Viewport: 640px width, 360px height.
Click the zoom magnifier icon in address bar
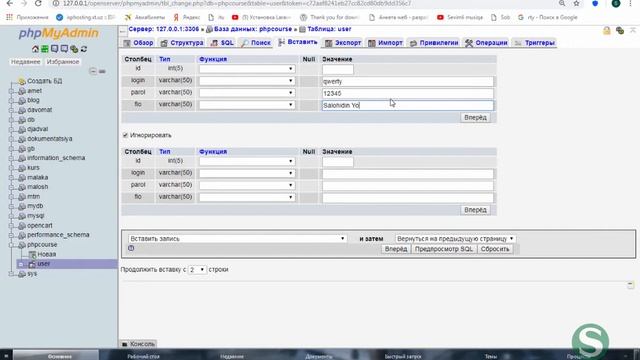(x=562, y=3)
